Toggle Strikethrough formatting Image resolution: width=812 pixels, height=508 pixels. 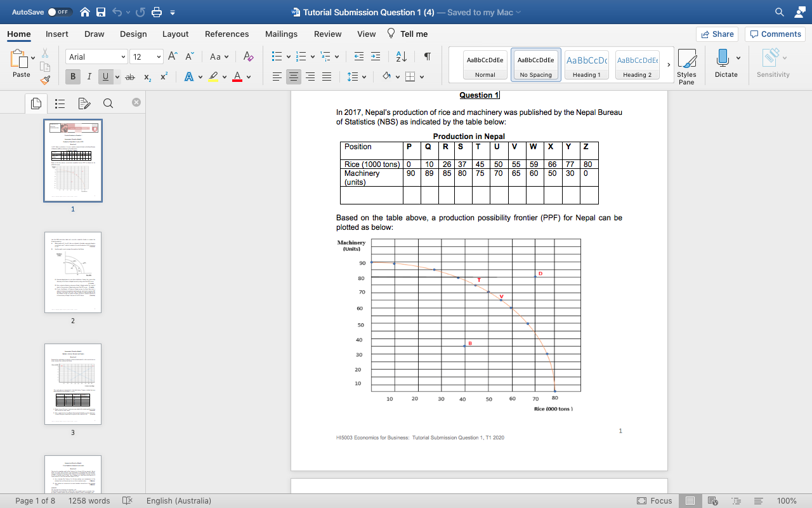pos(130,77)
